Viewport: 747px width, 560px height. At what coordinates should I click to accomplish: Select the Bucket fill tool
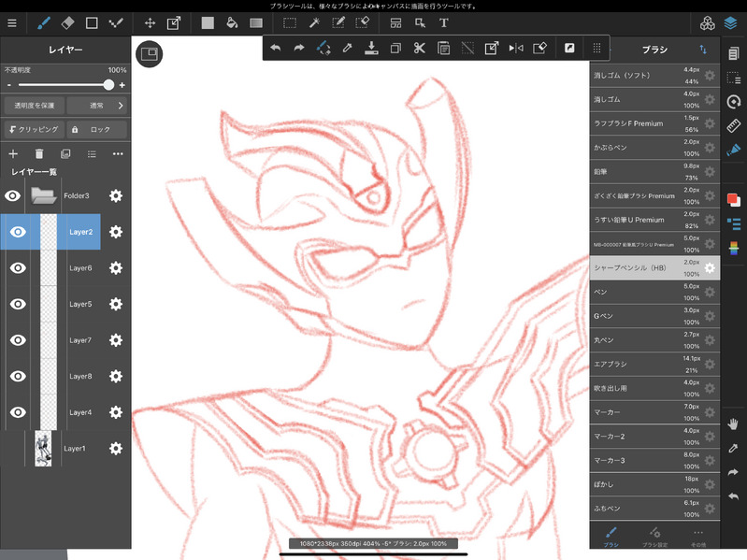(x=232, y=22)
